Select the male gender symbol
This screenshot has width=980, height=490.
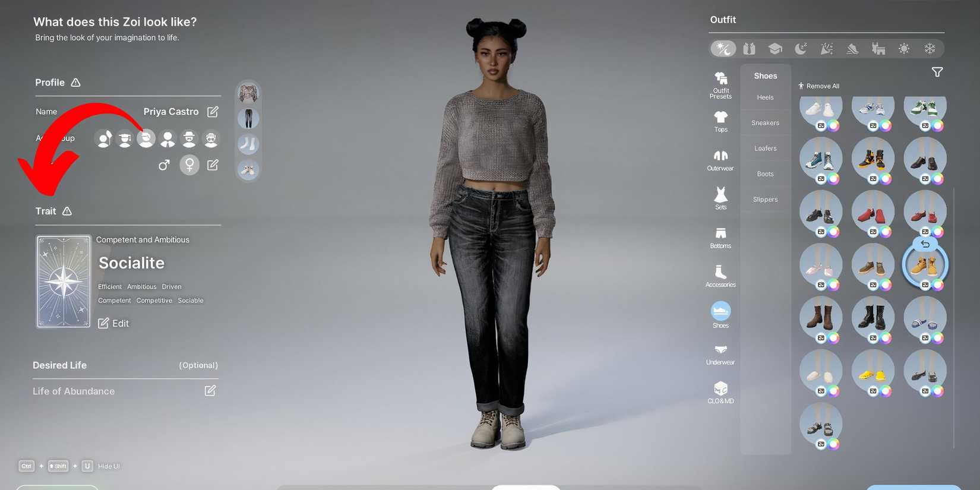(x=164, y=165)
